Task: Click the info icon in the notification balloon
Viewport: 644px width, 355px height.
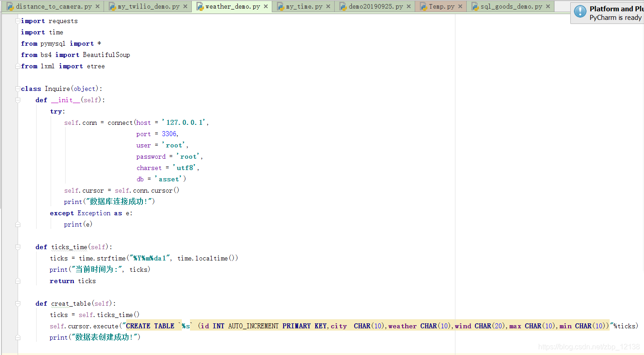Action: [580, 12]
